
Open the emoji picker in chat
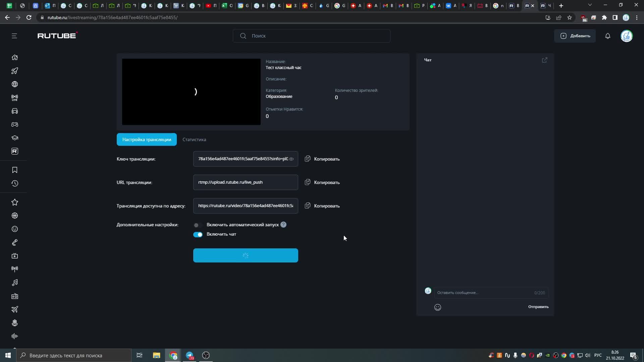pos(437,307)
